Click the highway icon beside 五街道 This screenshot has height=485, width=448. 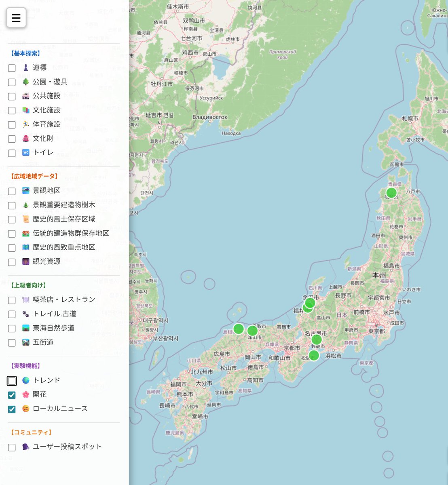(x=26, y=342)
